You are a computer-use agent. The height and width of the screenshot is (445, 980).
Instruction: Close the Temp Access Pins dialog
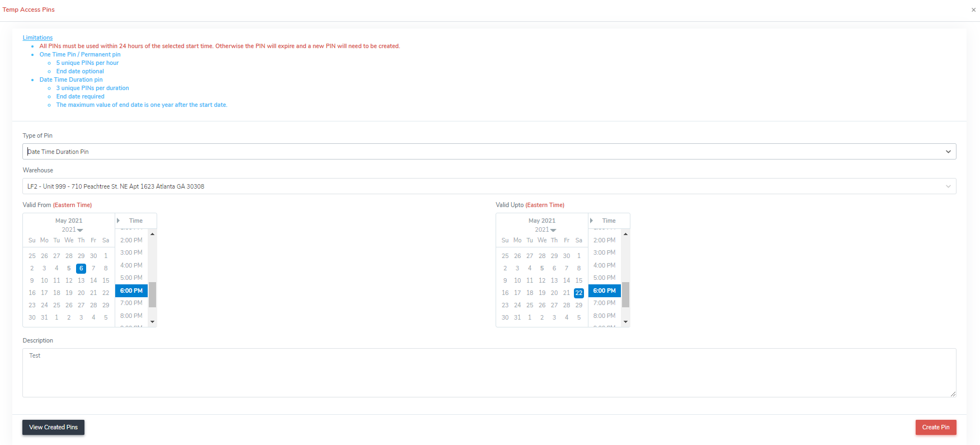[x=973, y=10]
